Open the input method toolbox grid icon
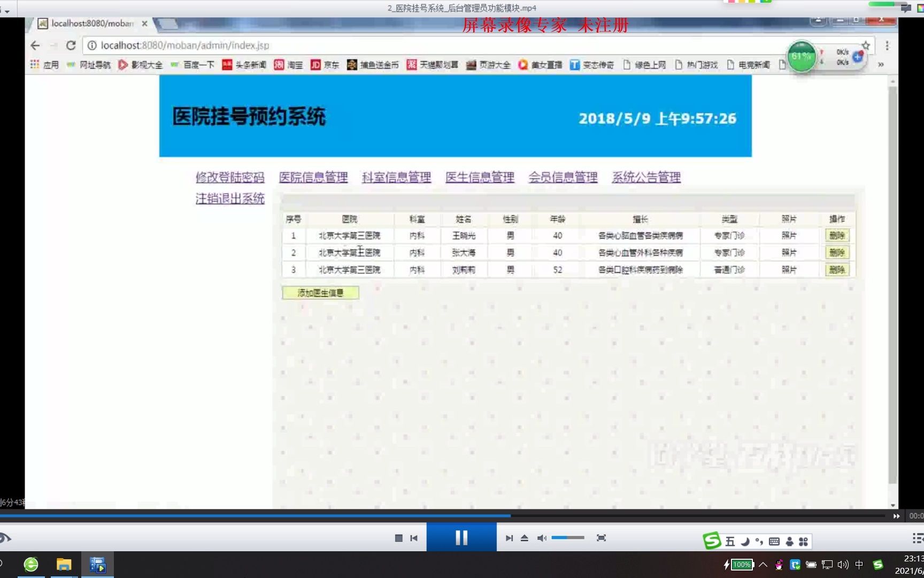The height and width of the screenshot is (578, 924). 803,542
